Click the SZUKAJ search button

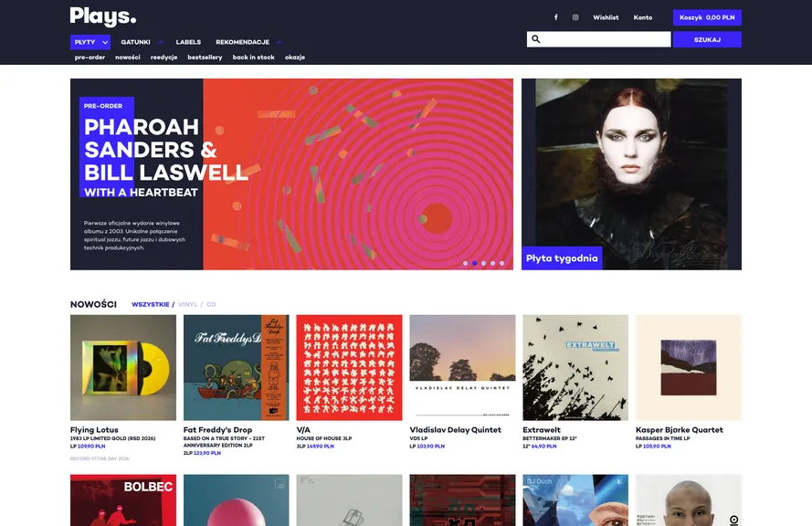(x=707, y=39)
